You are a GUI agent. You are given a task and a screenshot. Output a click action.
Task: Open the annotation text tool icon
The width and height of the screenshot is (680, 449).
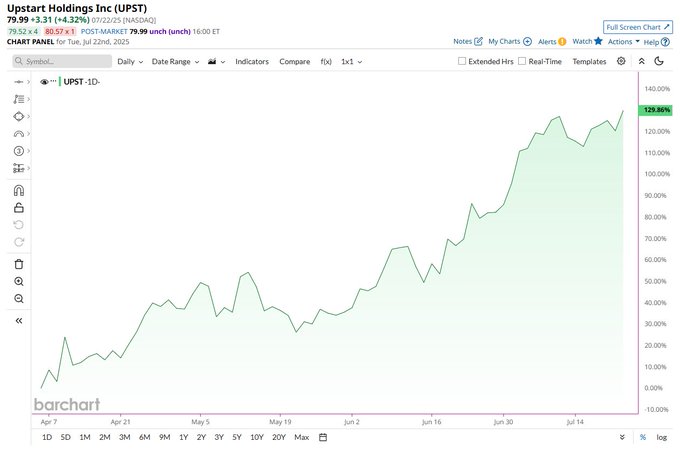tap(19, 99)
